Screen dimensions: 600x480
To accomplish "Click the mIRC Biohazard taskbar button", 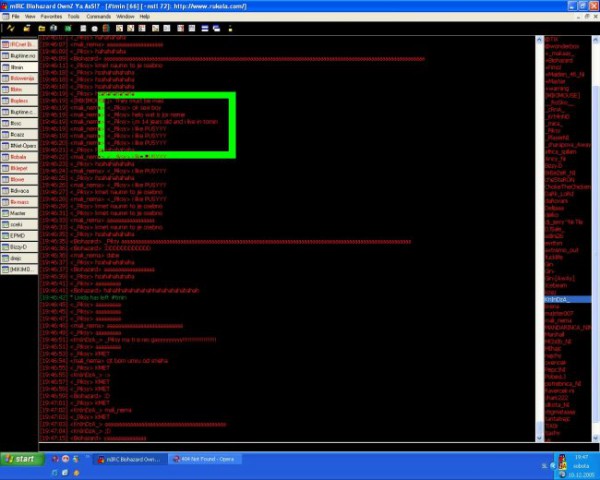I will [131, 459].
